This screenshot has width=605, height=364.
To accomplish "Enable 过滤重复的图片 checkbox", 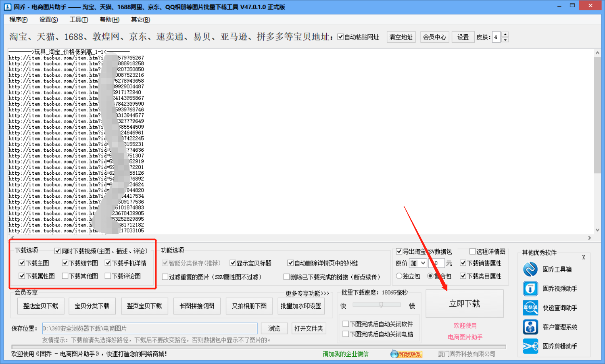I will 165,277.
